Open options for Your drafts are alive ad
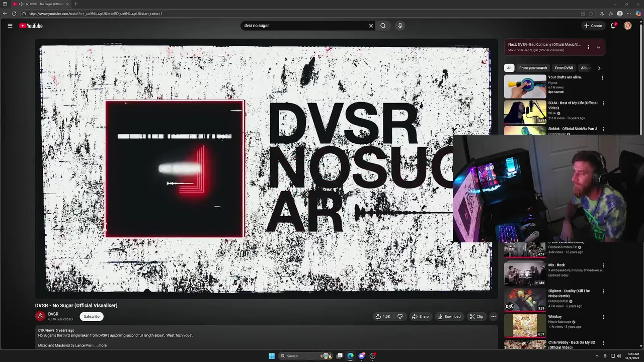The height and width of the screenshot is (362, 644). pyautogui.click(x=602, y=78)
